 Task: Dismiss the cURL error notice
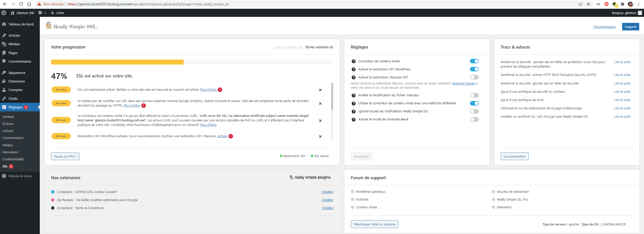[320, 121]
